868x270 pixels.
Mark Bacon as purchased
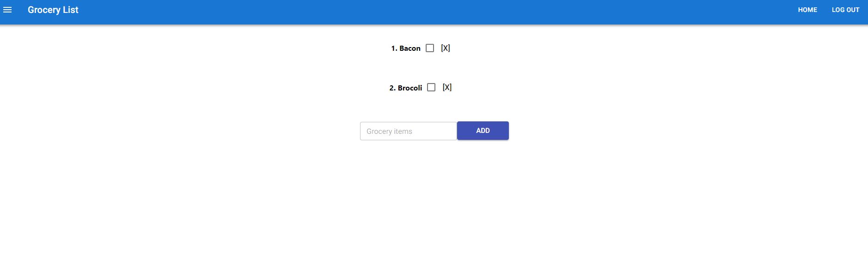tap(430, 48)
